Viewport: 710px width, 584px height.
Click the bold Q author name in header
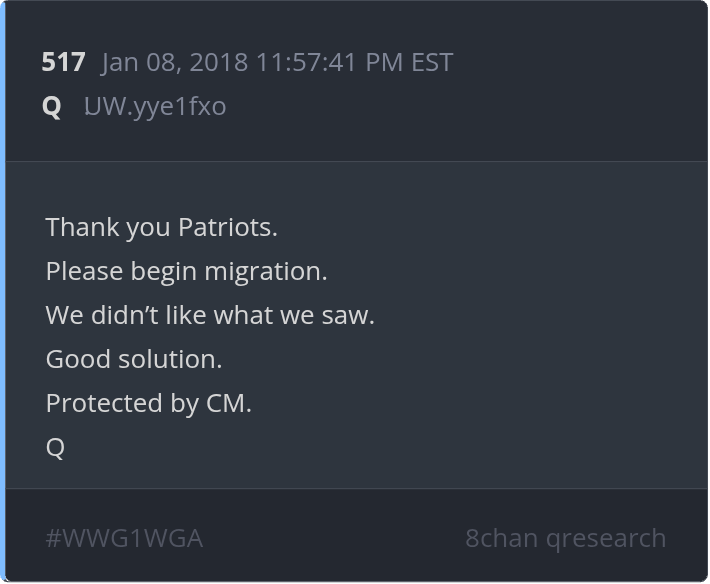click(x=51, y=106)
